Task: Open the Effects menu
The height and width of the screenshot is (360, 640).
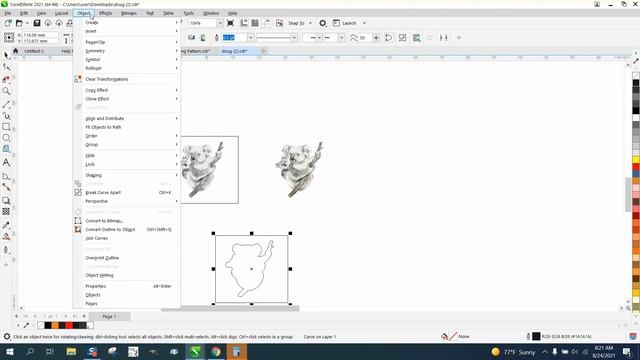Action: click(105, 13)
